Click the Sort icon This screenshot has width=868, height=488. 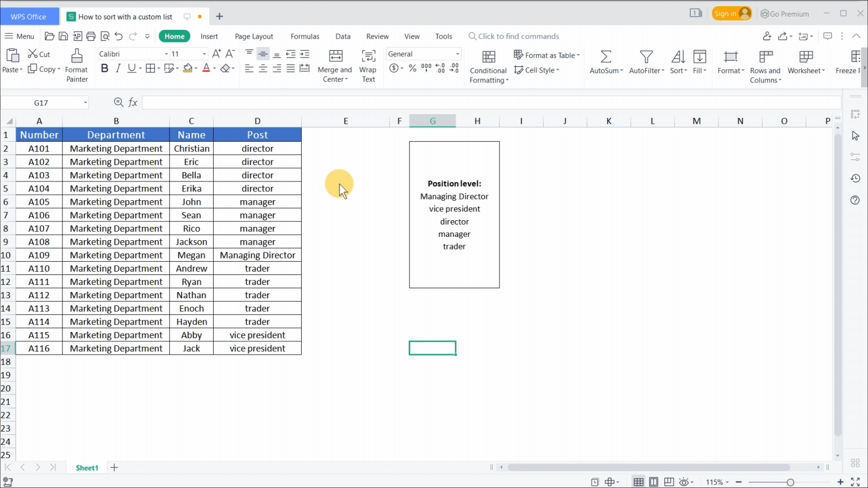[x=678, y=56]
